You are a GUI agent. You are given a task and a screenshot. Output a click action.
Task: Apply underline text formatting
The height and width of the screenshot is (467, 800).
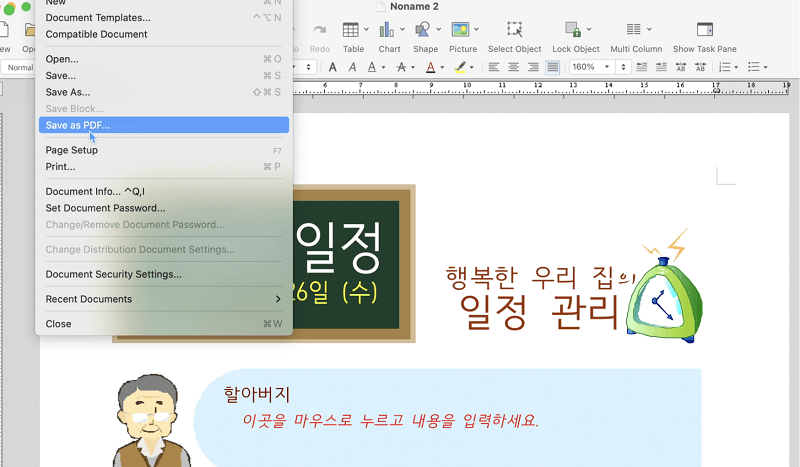(372, 67)
